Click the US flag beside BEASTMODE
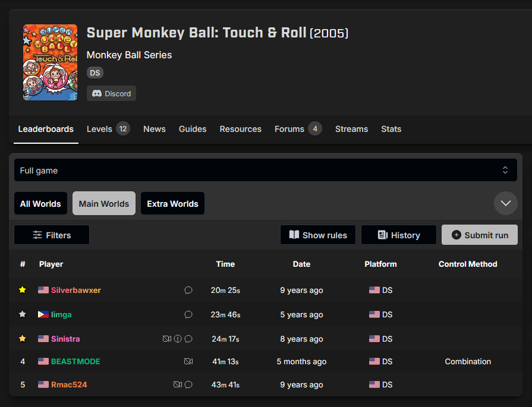 [43, 361]
